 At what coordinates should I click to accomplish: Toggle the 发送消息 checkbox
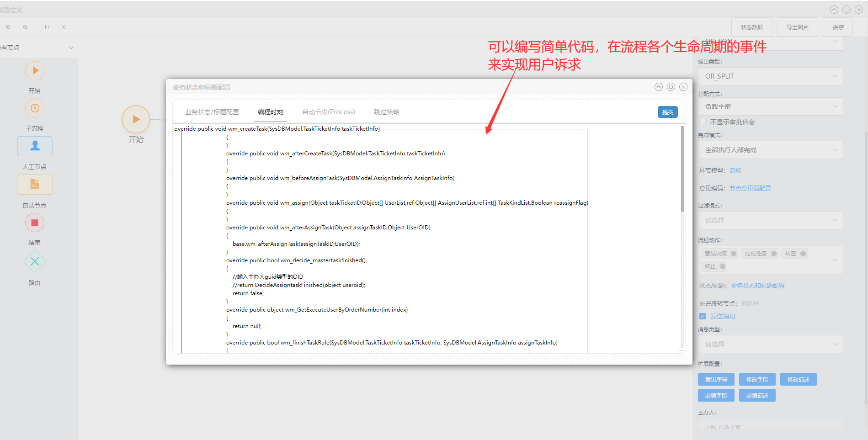coord(703,316)
